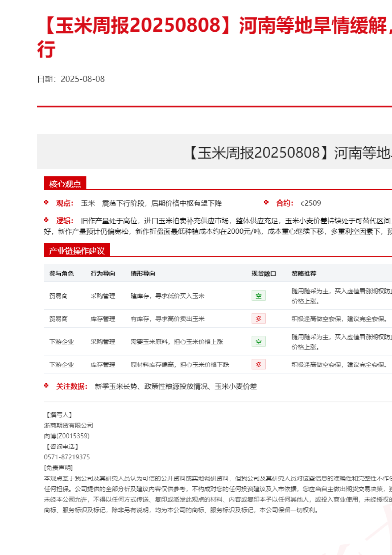Select the 核心观点 section tab
The width and height of the screenshot is (392, 555).
pyautogui.click(x=65, y=184)
